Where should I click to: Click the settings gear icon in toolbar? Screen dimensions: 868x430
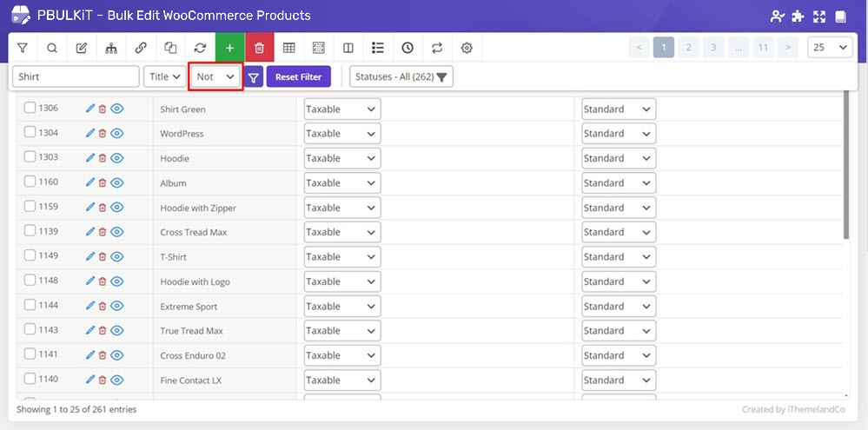[467, 48]
